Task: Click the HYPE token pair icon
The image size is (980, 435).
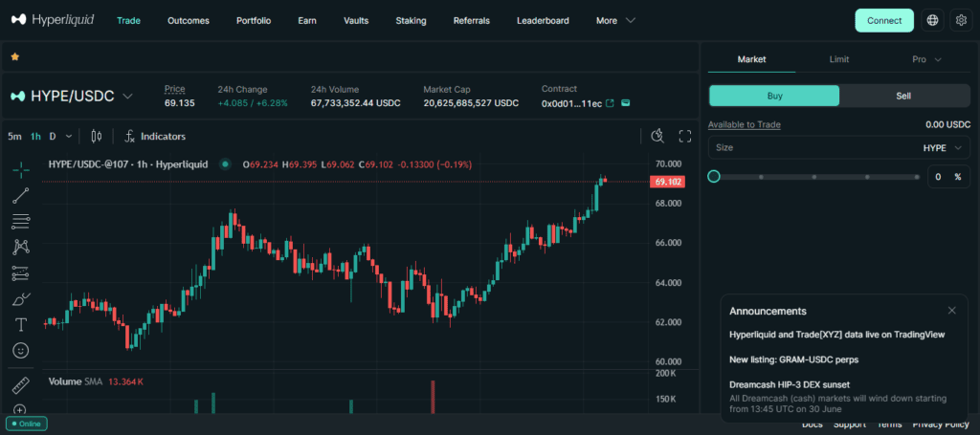Action: click(x=18, y=97)
